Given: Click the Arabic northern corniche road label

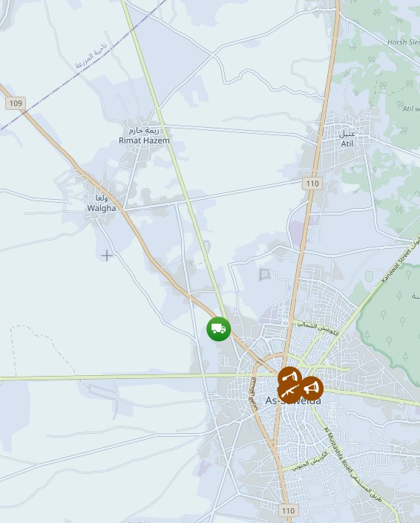Looking at the screenshot, I should click(317, 328).
